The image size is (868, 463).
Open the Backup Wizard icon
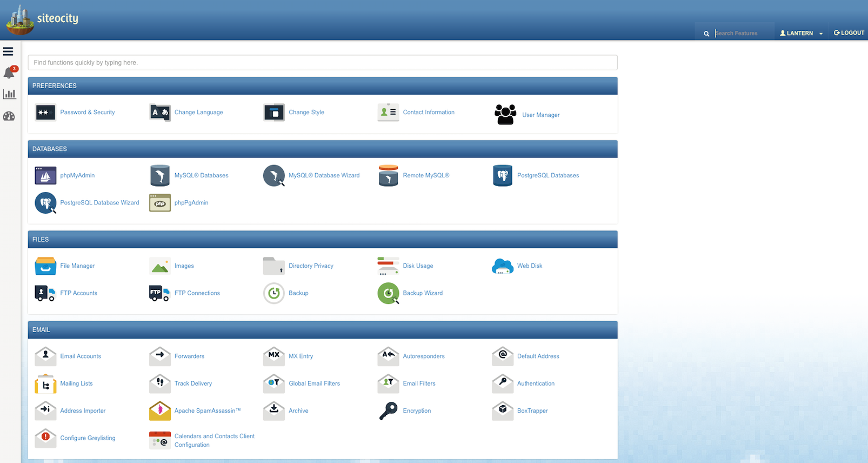point(388,293)
